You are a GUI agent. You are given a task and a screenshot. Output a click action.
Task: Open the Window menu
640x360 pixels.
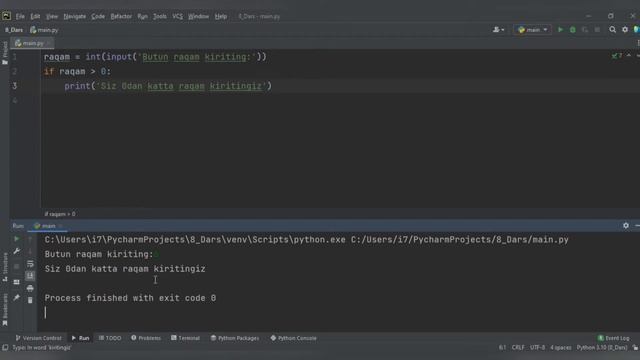point(198,16)
